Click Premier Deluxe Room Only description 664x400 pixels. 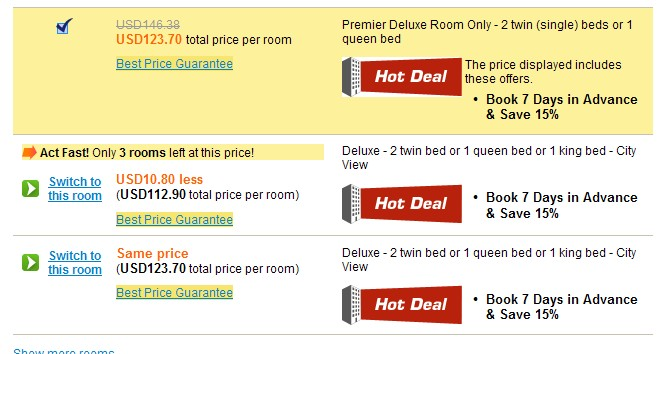point(487,32)
